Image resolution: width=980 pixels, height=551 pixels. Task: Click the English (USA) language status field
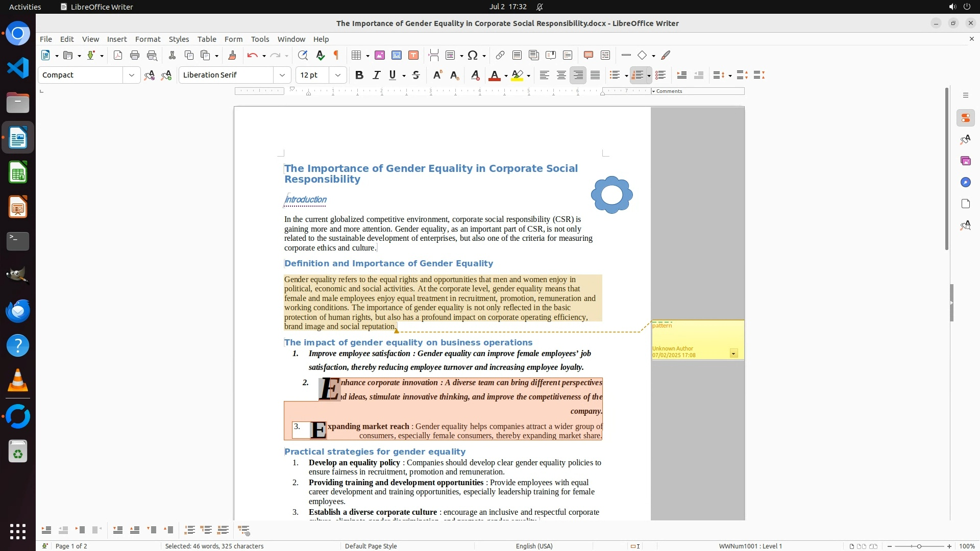click(534, 546)
